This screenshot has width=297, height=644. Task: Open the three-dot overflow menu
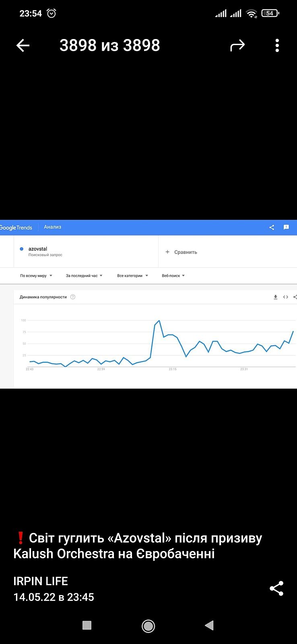click(x=277, y=45)
